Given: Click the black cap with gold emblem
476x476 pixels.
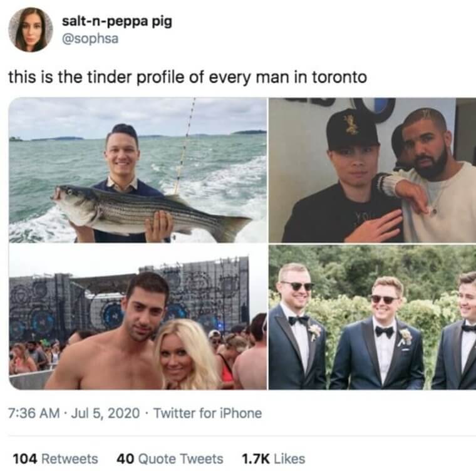Looking at the screenshot, I should (x=353, y=129).
